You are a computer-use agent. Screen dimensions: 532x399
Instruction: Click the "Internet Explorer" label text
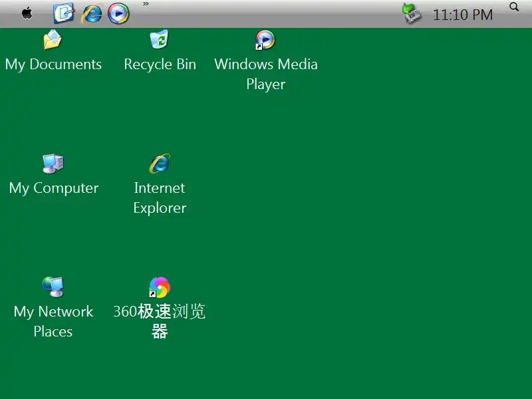click(160, 198)
